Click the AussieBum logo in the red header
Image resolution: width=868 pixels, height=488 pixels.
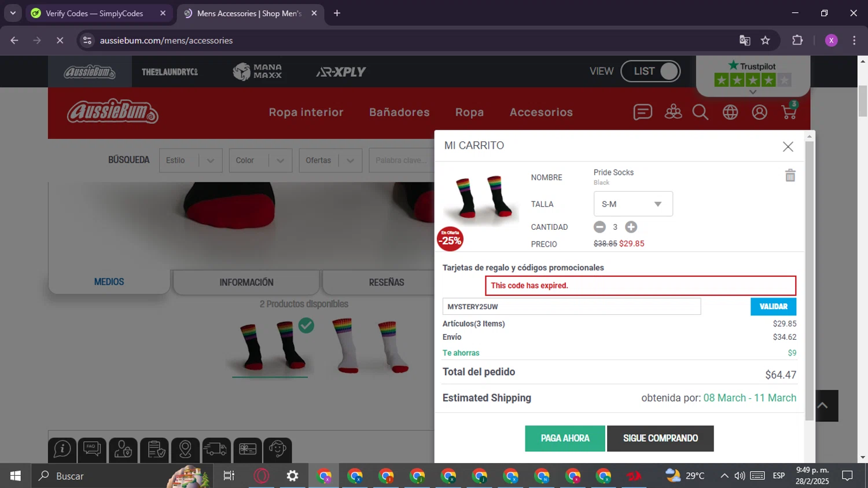tap(113, 112)
